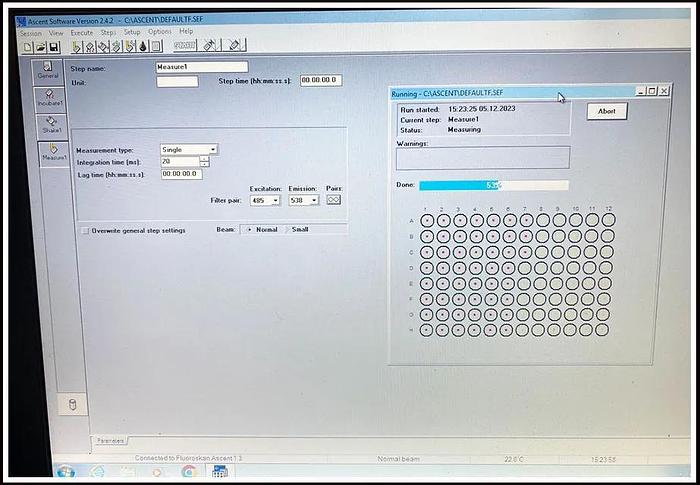700x485 pixels.
Task: Expand the Excitation 485 filter dropdown
Action: tap(276, 200)
